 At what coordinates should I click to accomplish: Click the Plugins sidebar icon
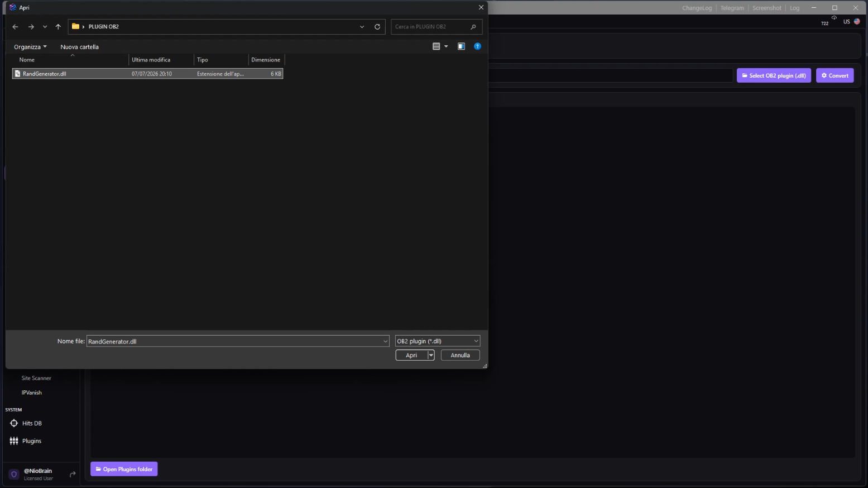pyautogui.click(x=14, y=441)
